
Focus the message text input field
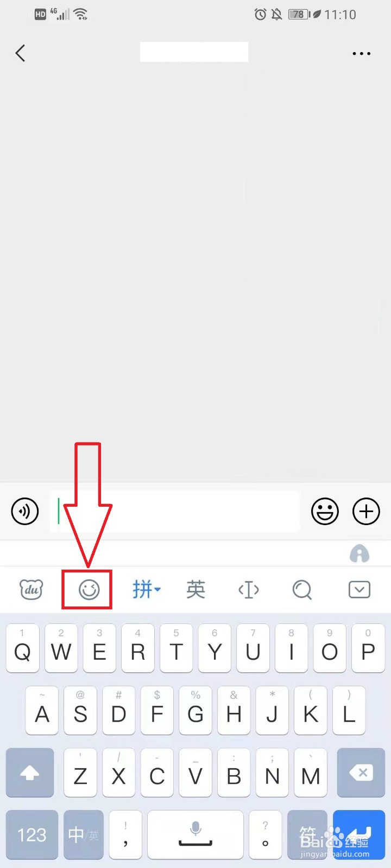(x=175, y=511)
